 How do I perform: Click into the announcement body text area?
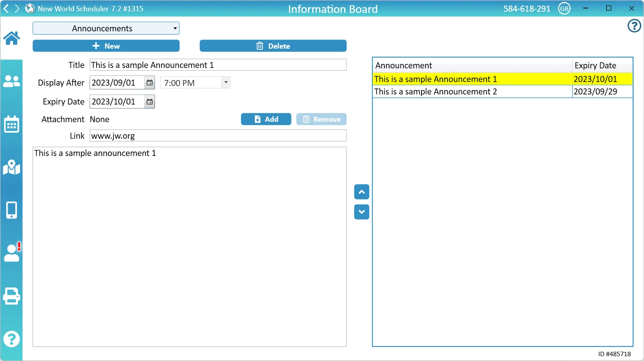[190, 247]
